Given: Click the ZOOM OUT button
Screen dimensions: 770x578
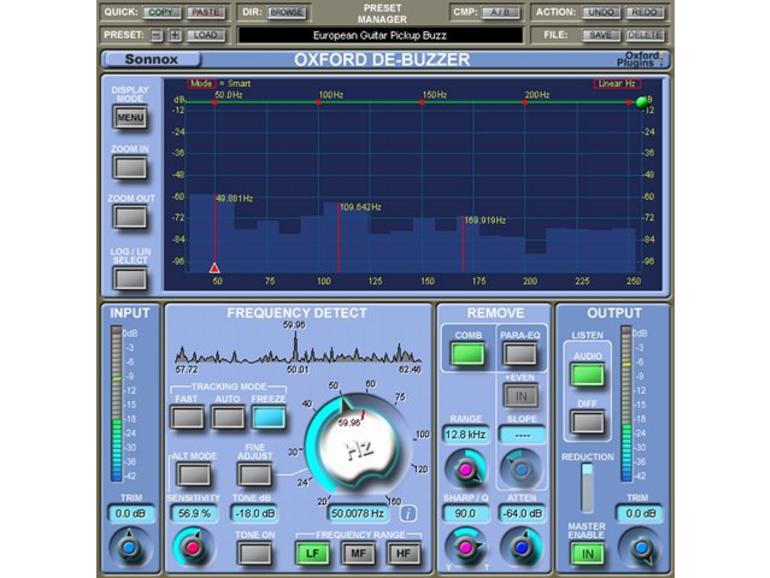Looking at the screenshot, I should (130, 217).
